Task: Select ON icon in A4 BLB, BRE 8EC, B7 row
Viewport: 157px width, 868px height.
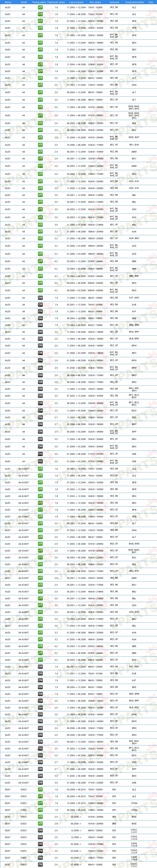Action: [x=40, y=339]
